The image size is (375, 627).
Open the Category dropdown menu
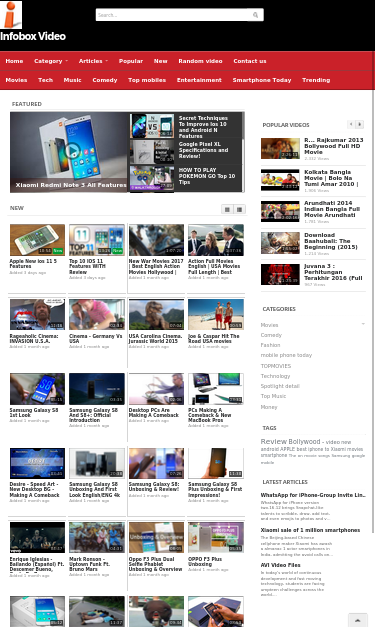tap(51, 61)
